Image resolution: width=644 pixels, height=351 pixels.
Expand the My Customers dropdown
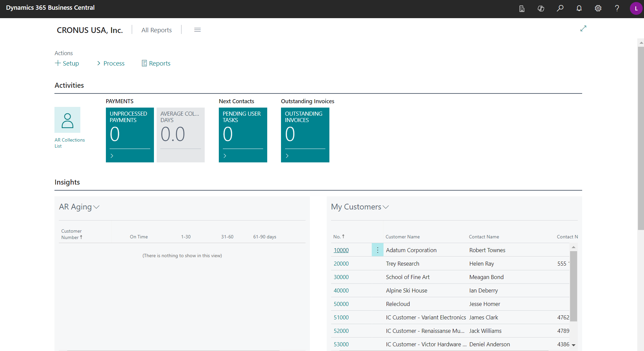pos(386,207)
